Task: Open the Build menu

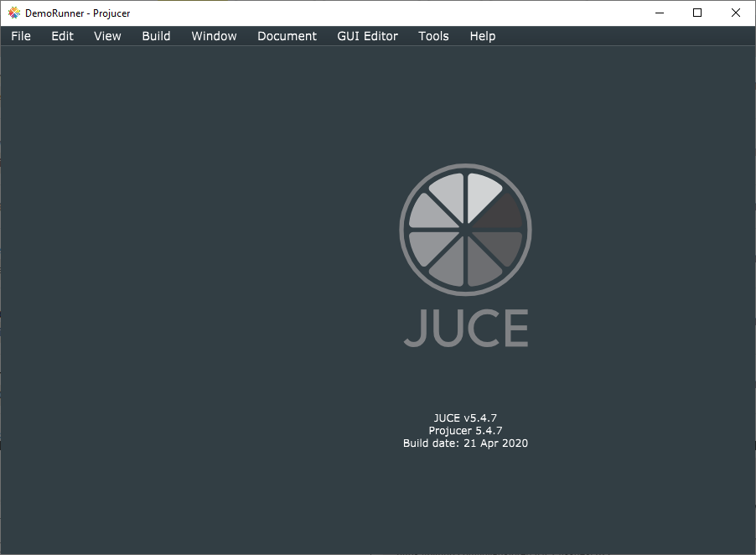Action: 156,36
